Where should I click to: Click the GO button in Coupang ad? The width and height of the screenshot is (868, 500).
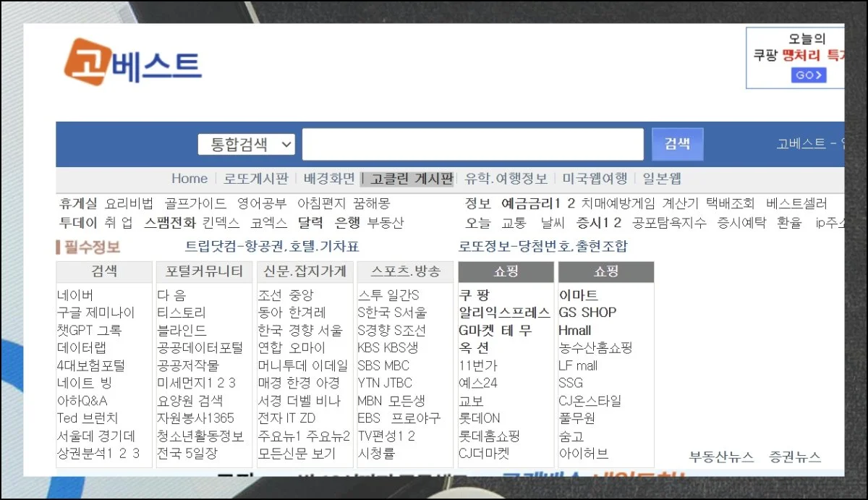pyautogui.click(x=808, y=75)
